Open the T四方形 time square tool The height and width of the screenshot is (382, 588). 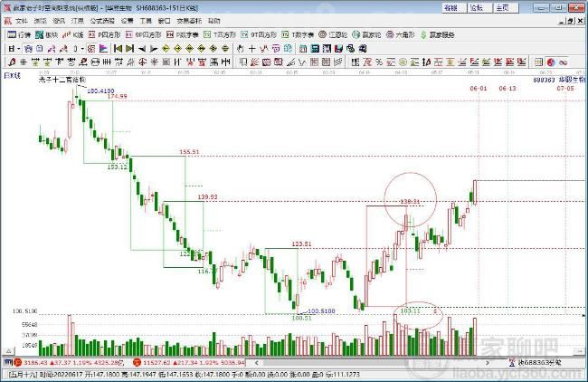(220, 35)
